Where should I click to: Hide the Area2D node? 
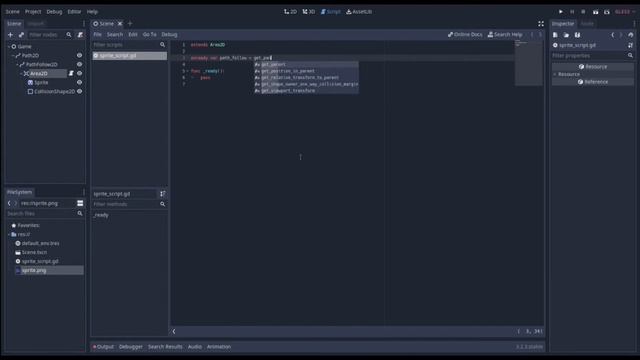point(80,73)
